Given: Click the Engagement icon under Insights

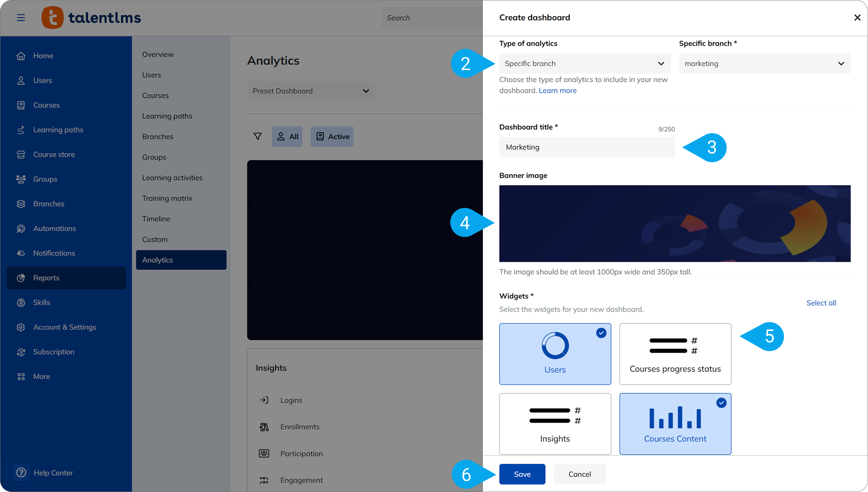Looking at the screenshot, I should (x=264, y=480).
